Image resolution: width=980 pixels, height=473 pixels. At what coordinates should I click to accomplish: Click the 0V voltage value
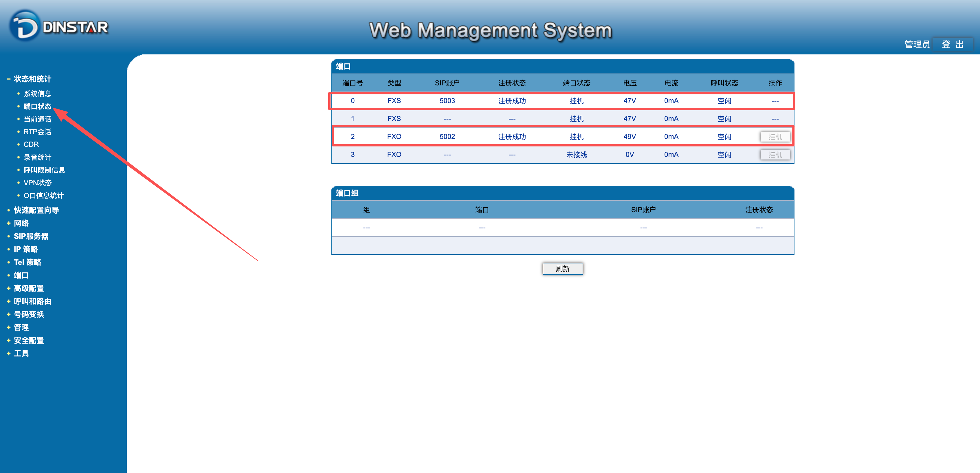[x=630, y=155]
